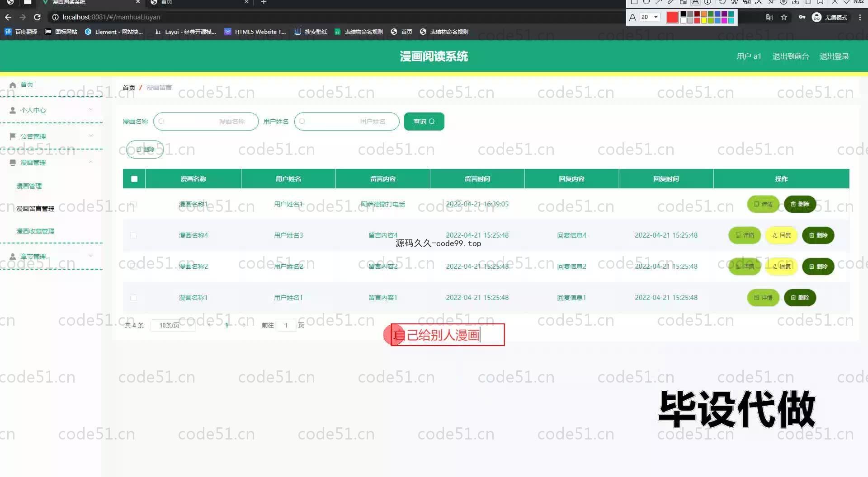The height and width of the screenshot is (477, 868).
Task: Open the translate page icon
Action: 769,17
